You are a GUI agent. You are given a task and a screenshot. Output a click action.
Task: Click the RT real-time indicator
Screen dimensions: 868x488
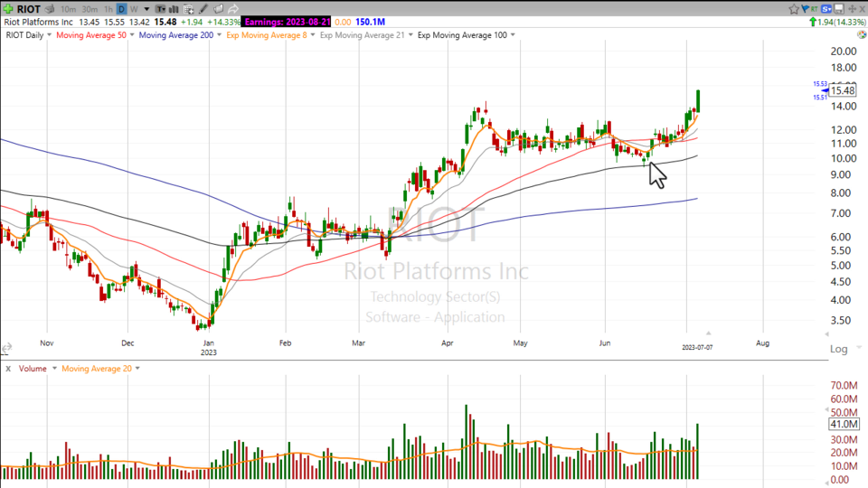815,9
